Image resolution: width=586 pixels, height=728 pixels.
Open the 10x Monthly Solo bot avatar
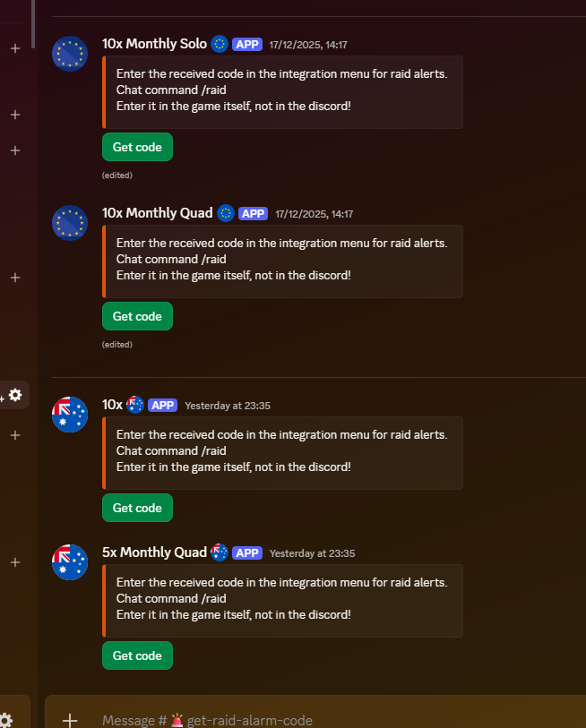click(x=70, y=54)
